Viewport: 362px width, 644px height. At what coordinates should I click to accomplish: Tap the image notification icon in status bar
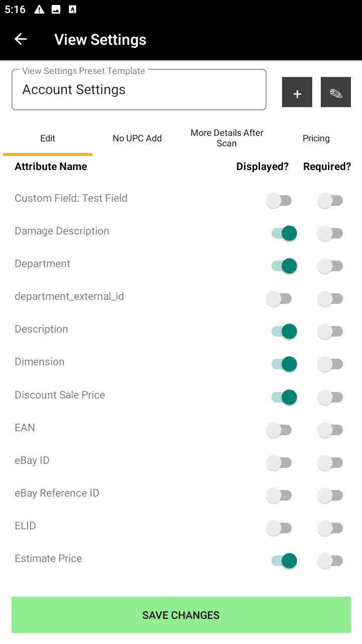tap(56, 10)
